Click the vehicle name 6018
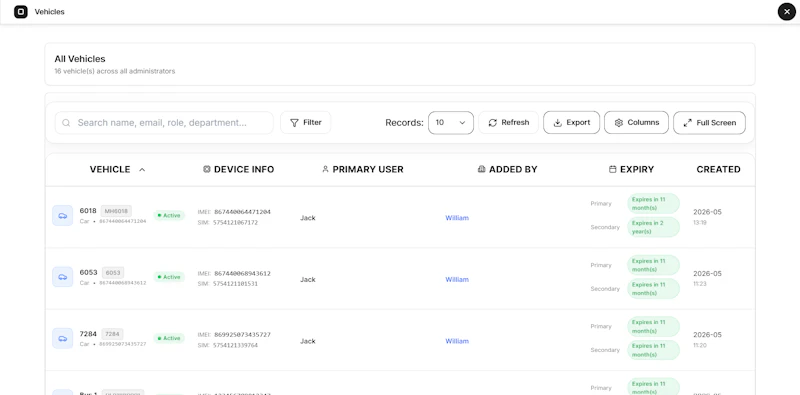This screenshot has width=800, height=395. [x=88, y=210]
